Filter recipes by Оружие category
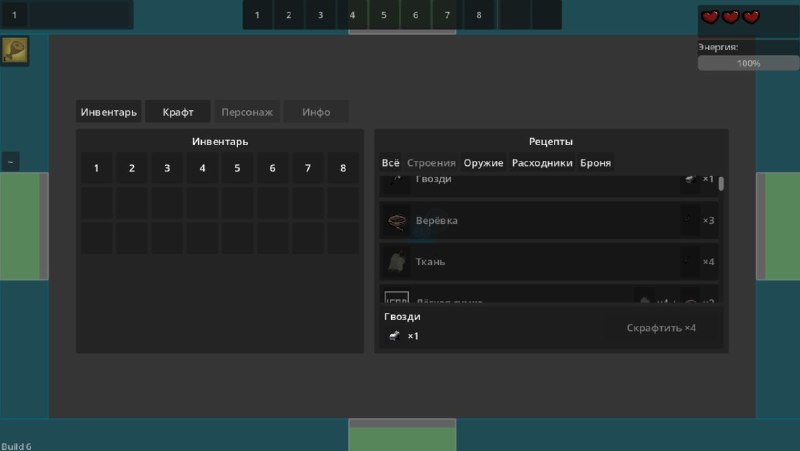 (483, 163)
